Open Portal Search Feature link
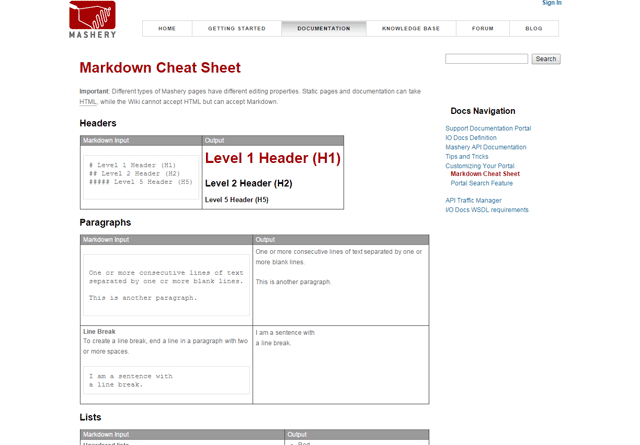The width and height of the screenshot is (640, 445). [481, 183]
